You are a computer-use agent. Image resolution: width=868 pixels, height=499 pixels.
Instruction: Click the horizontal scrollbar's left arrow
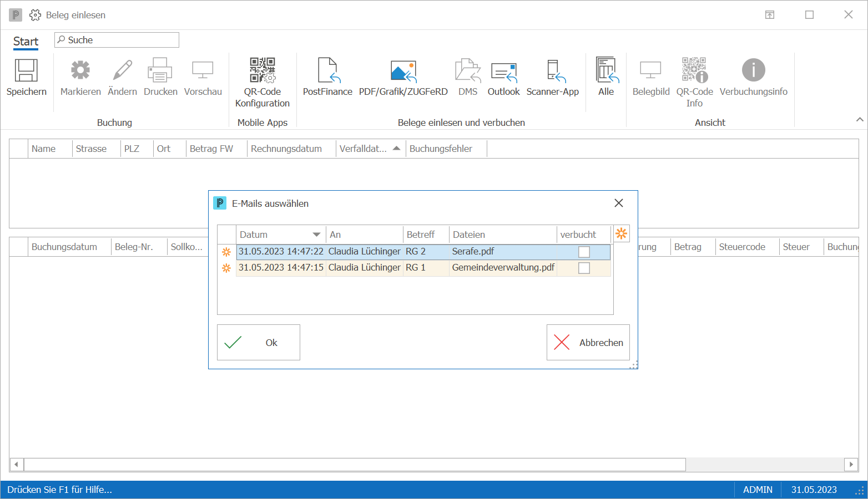point(17,464)
